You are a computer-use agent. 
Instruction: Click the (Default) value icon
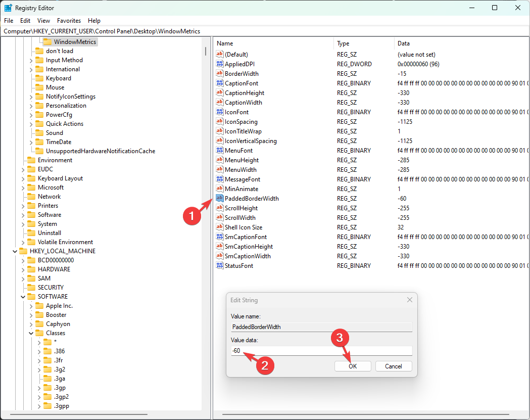219,54
